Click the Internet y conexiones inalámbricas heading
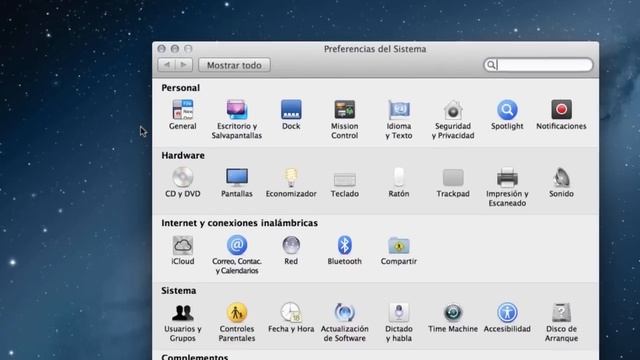This screenshot has height=360, width=640. [240, 223]
